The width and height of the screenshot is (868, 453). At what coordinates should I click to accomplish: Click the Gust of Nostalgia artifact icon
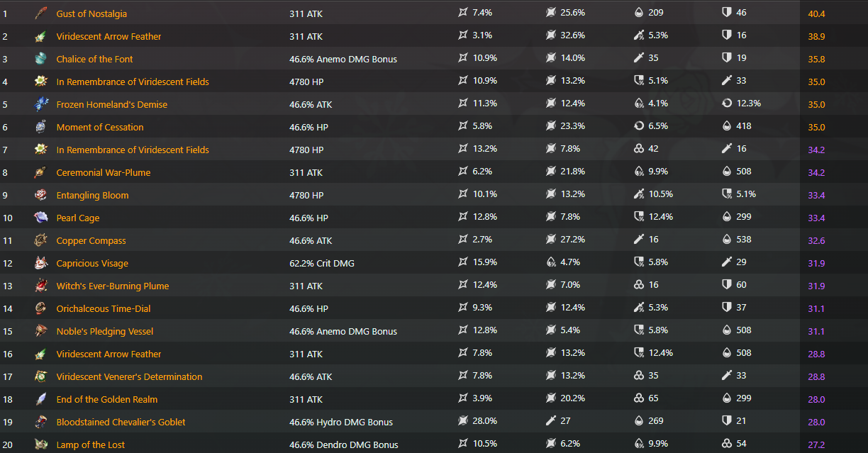coord(40,13)
